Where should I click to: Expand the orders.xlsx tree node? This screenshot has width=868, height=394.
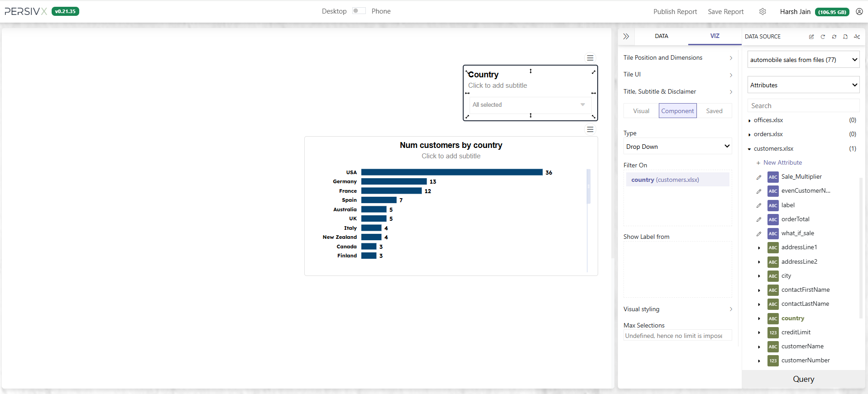click(x=750, y=135)
